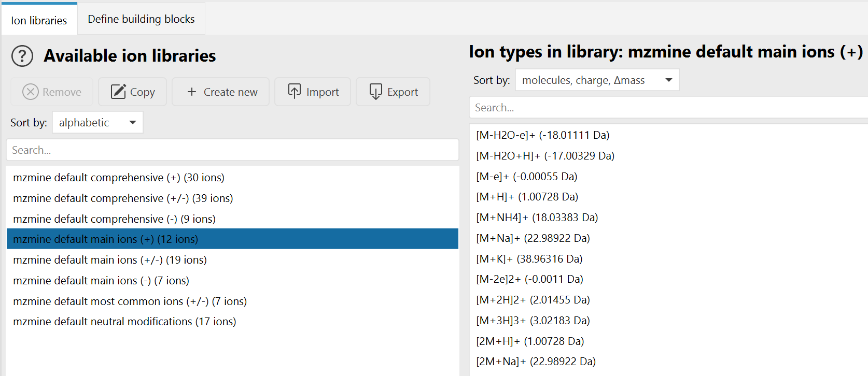Import an ion library

click(313, 92)
